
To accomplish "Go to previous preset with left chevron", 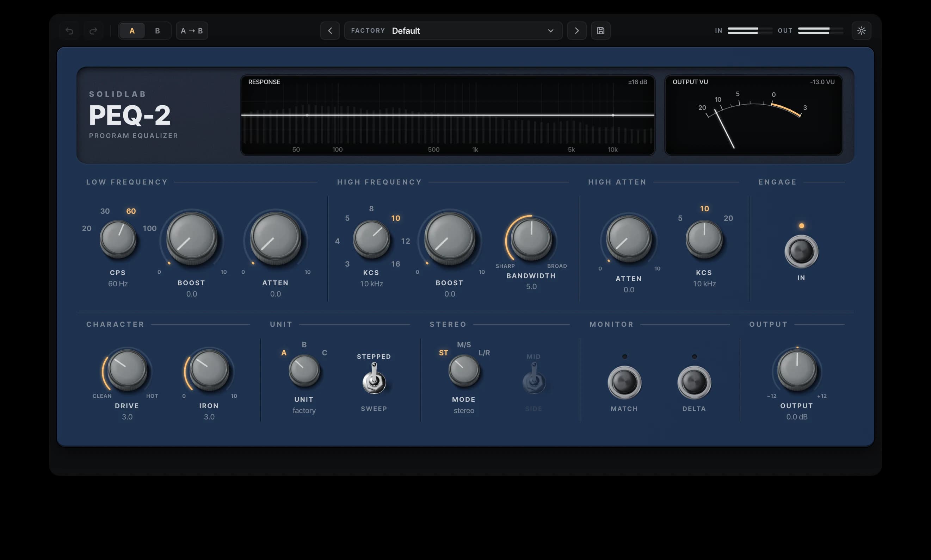I will [330, 31].
